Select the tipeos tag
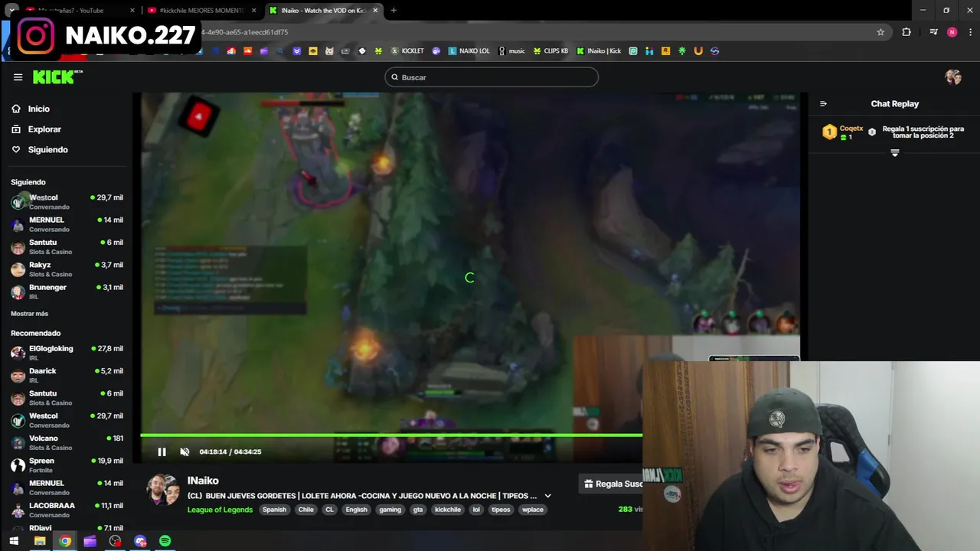 501,510
